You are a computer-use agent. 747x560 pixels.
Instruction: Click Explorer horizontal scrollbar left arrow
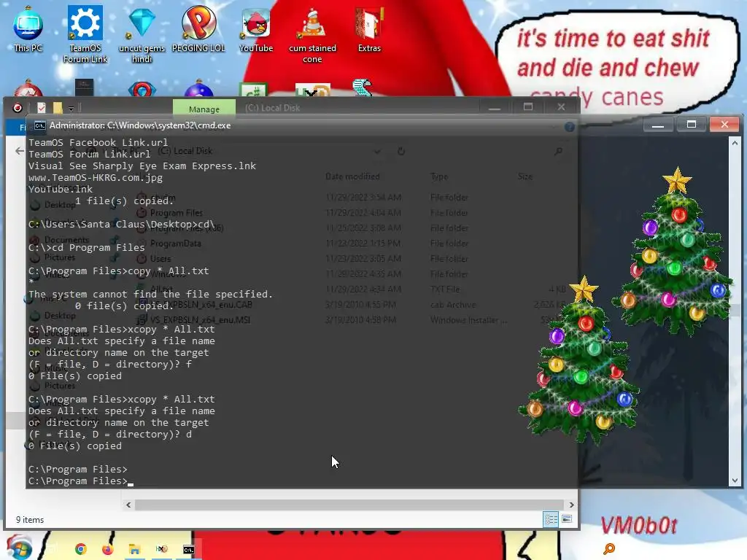128,505
